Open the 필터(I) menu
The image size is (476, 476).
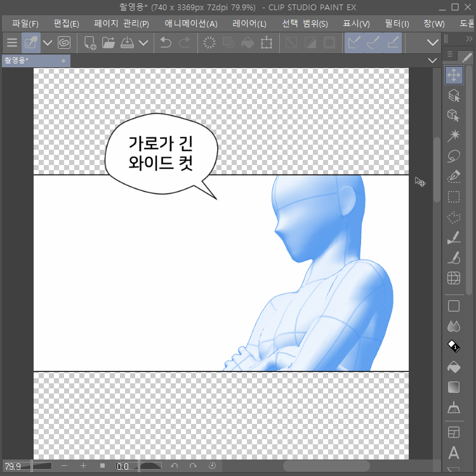tap(397, 23)
